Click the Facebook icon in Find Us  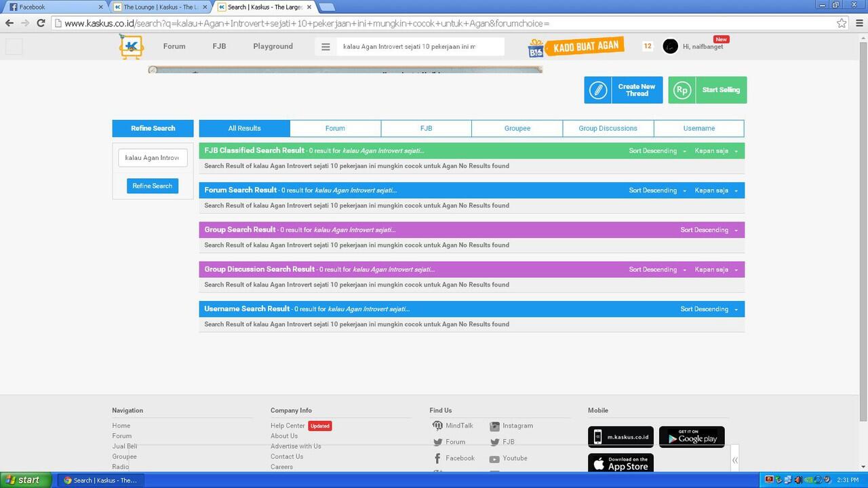pyautogui.click(x=437, y=458)
